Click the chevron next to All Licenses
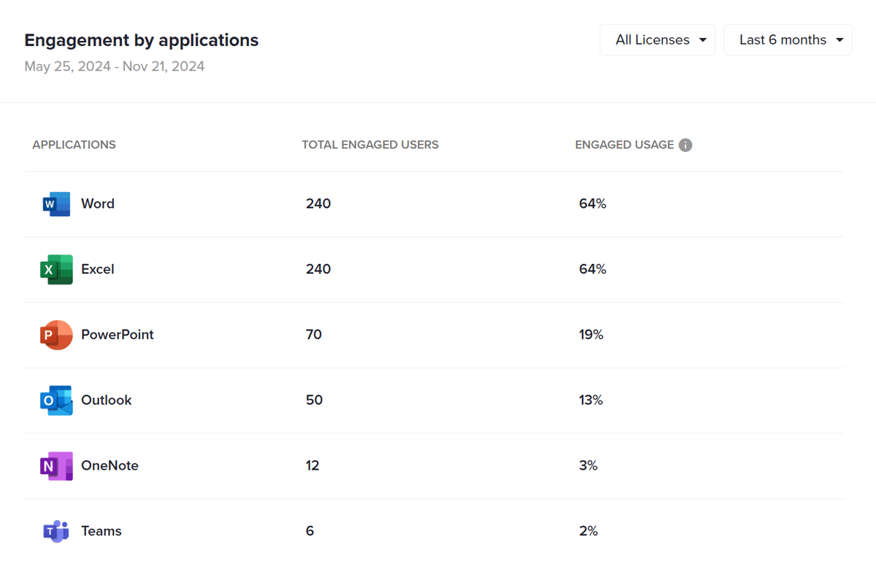Screen dimensions: 876x588 702,39
